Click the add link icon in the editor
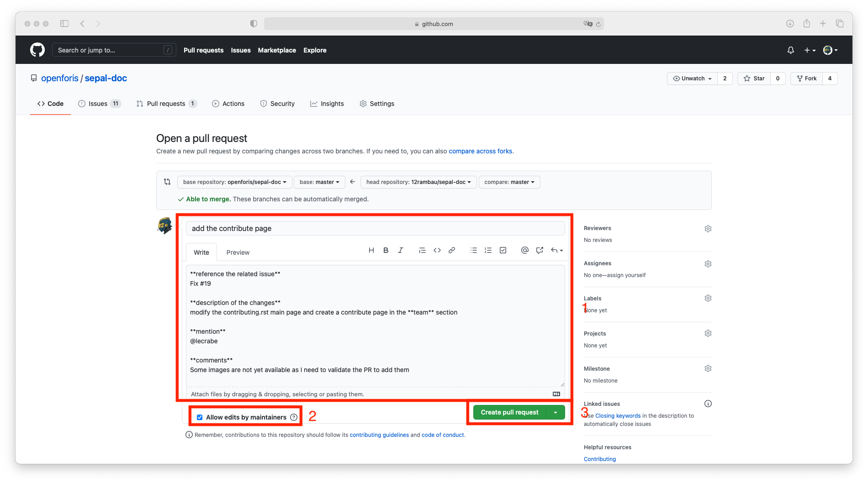The height and width of the screenshot is (483, 868). coord(452,250)
